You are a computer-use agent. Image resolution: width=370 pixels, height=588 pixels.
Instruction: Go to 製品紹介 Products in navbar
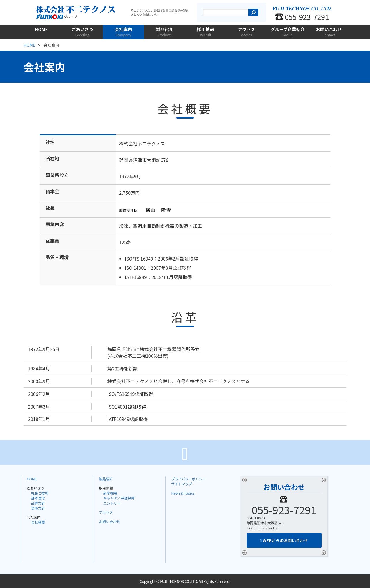coord(165,32)
